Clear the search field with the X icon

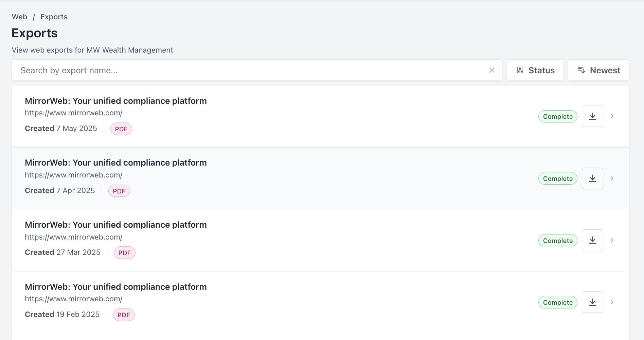pos(491,70)
